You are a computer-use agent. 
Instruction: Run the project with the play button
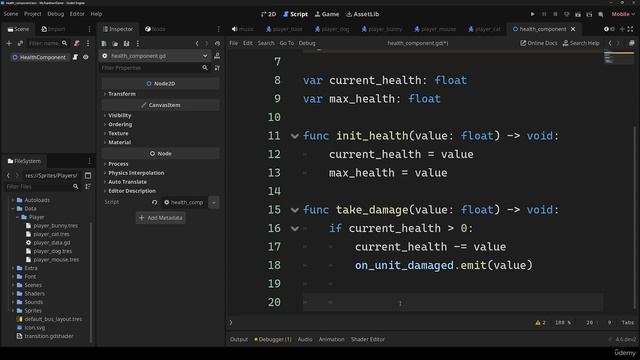(533, 14)
